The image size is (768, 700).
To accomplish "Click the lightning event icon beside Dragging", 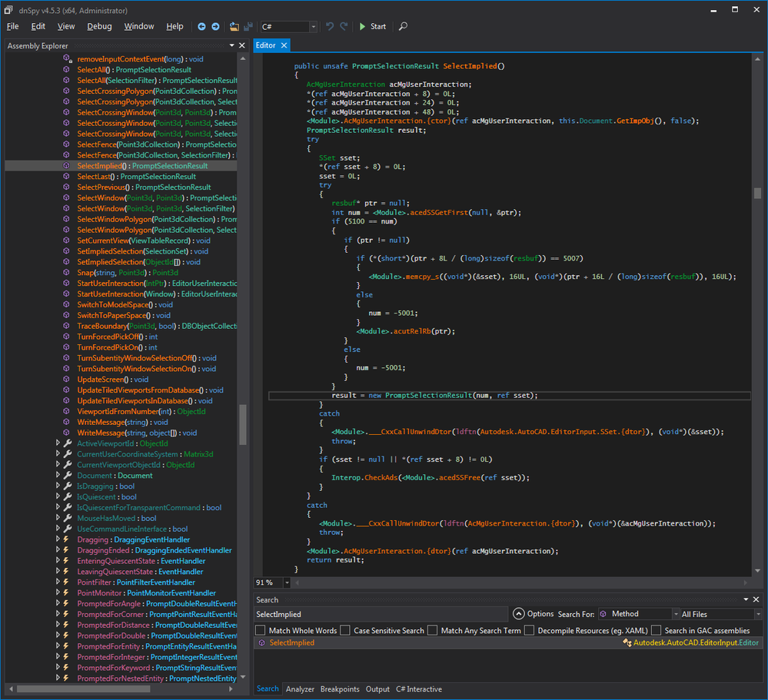I will click(x=66, y=539).
